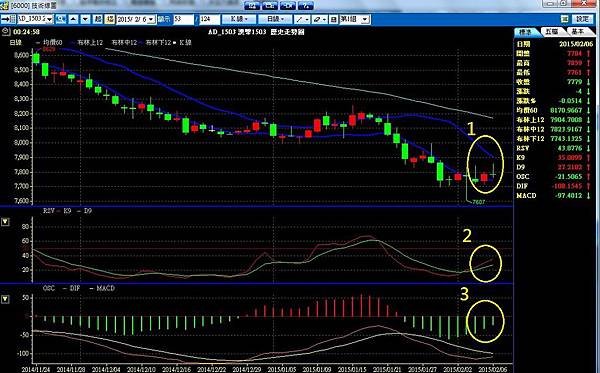
Task: Click the arrow list icon beside symbol box
Action: [8, 19]
